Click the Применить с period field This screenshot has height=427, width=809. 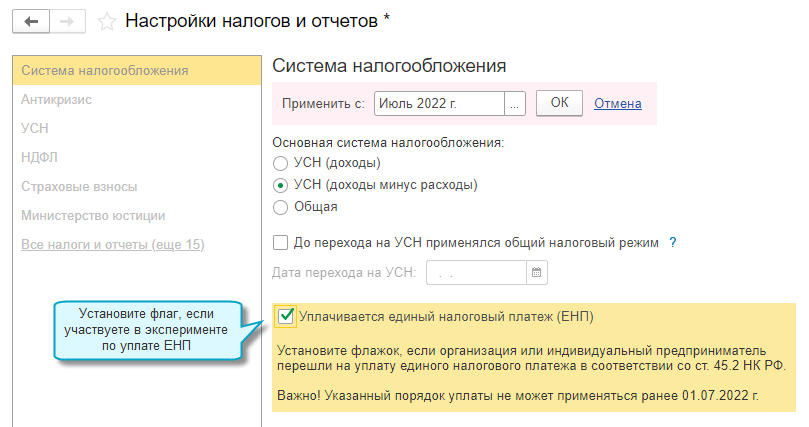point(439,103)
